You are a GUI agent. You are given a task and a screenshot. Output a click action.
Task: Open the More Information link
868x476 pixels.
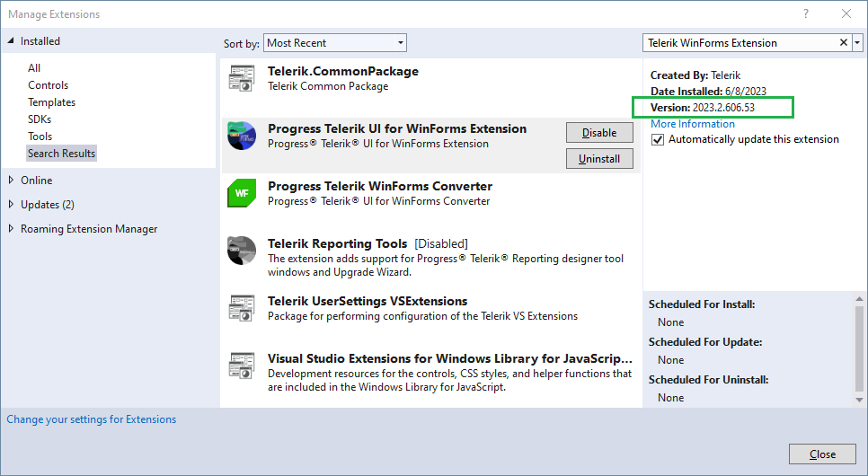click(693, 124)
